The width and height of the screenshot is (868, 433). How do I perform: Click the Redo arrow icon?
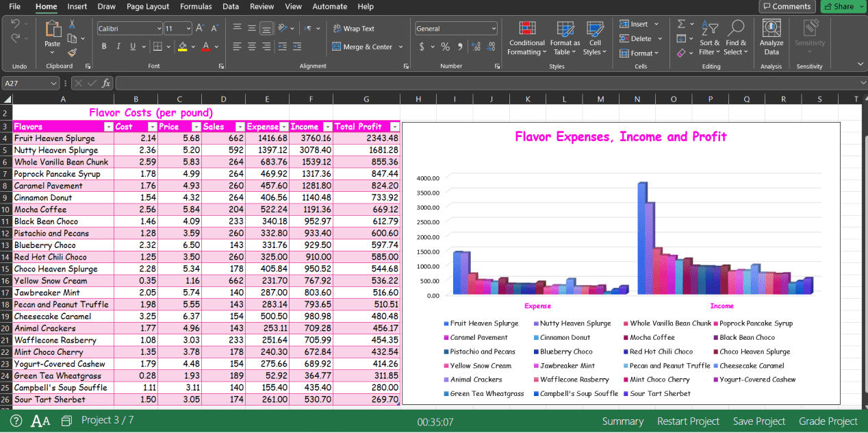coord(16,38)
